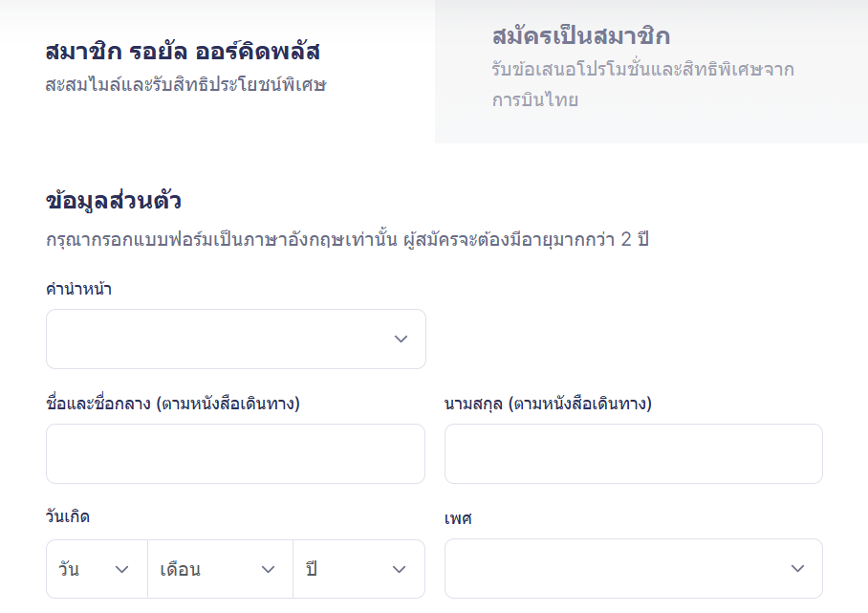The image size is (868, 613).
Task: Switch to the สมัครเป็นสมาชิก signup tab
Action: pos(651,67)
